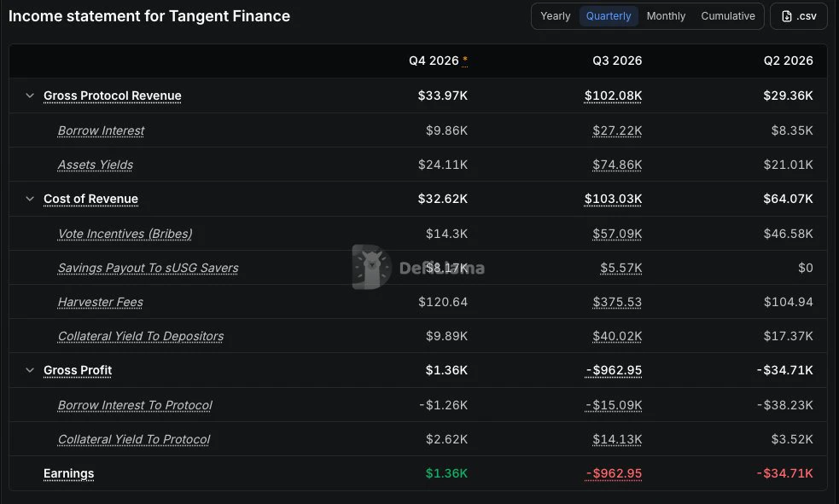Click the $64.07K Cost of Revenue value
This screenshot has height=504, width=839.
(788, 199)
